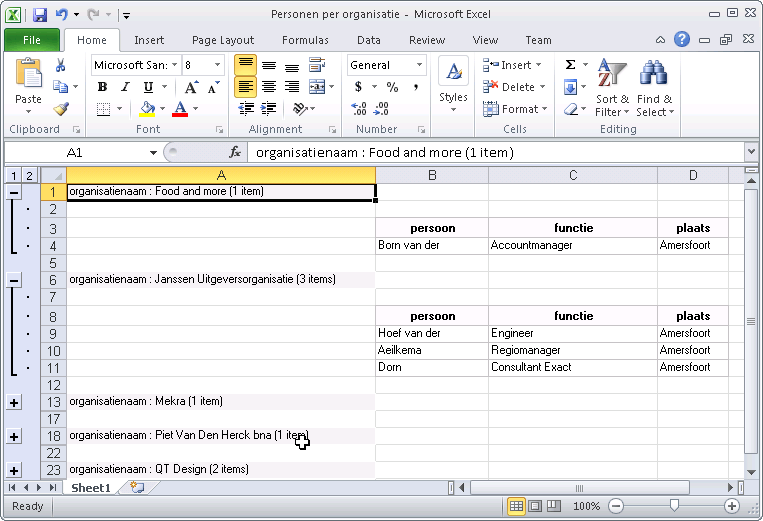The image size is (763, 521).
Task: Click the Increase Indent icon
Action: tap(269, 108)
